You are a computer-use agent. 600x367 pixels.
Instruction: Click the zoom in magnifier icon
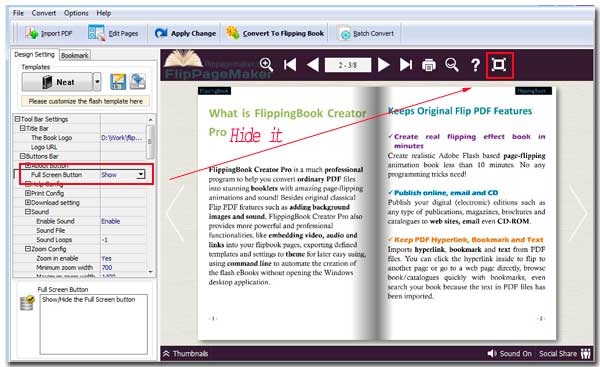[x=266, y=65]
